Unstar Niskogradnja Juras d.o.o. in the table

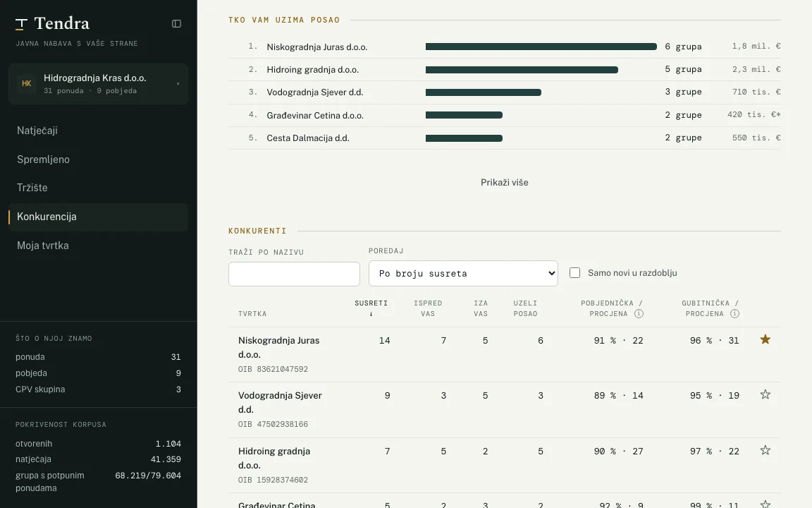point(765,339)
